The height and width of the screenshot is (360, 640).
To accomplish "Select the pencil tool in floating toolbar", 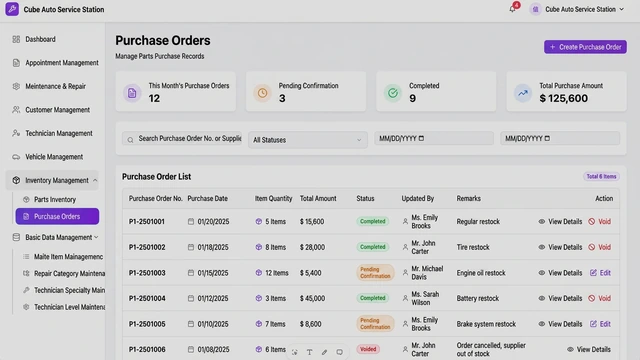I will 324,352.
